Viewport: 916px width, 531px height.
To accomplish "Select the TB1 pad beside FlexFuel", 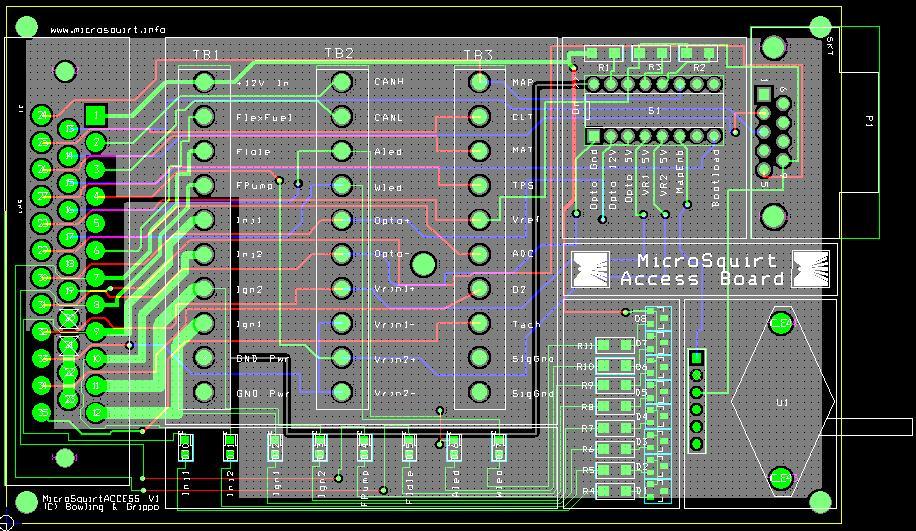I will click(204, 116).
